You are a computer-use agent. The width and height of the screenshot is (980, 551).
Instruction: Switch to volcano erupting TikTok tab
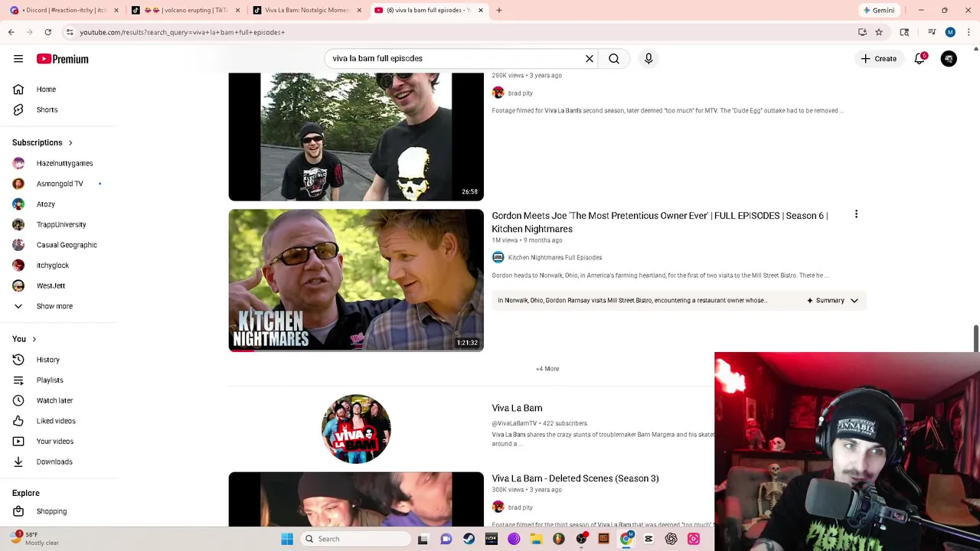click(x=186, y=10)
